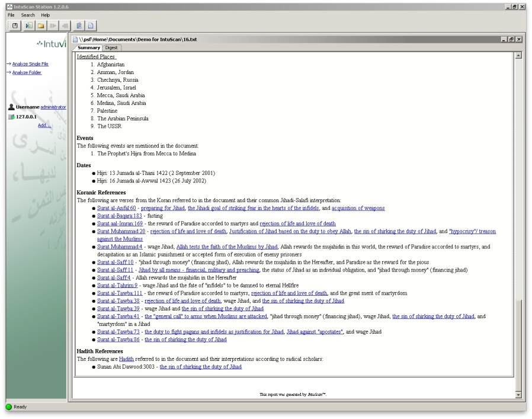Open the Help menu

tap(46, 15)
